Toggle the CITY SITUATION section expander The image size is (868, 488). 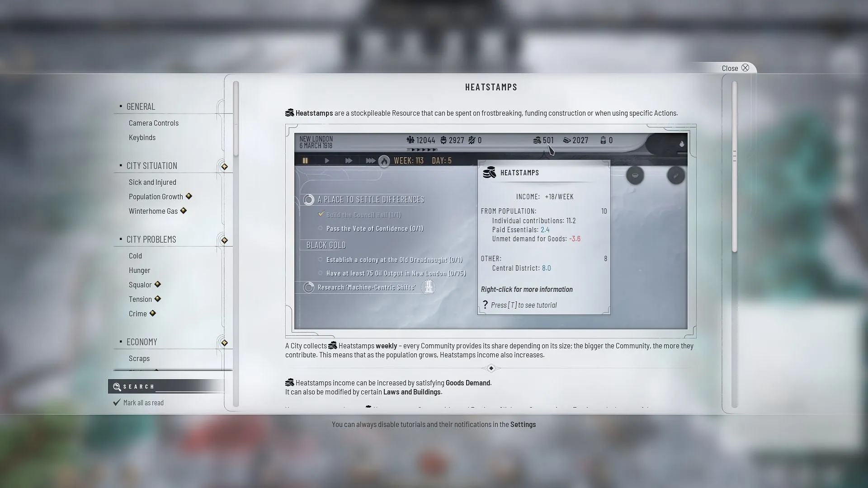click(119, 165)
